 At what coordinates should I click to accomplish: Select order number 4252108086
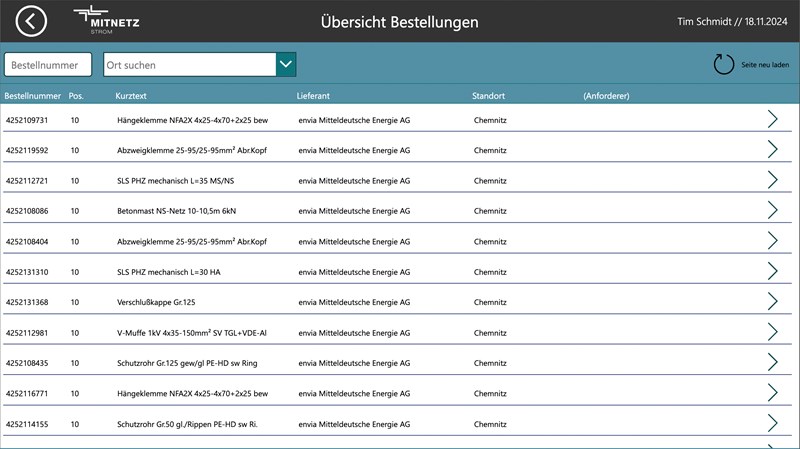tap(27, 211)
